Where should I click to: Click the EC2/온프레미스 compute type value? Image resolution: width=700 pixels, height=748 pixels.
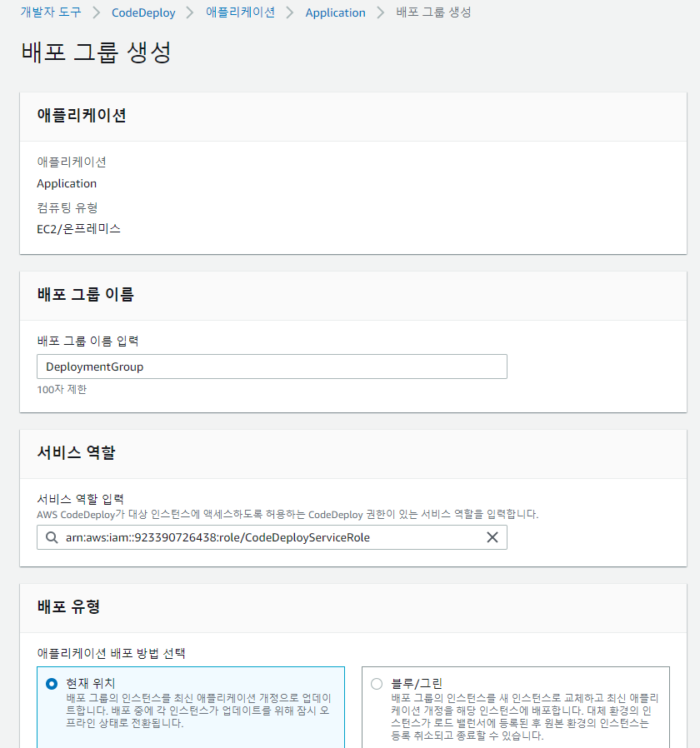pos(78,229)
